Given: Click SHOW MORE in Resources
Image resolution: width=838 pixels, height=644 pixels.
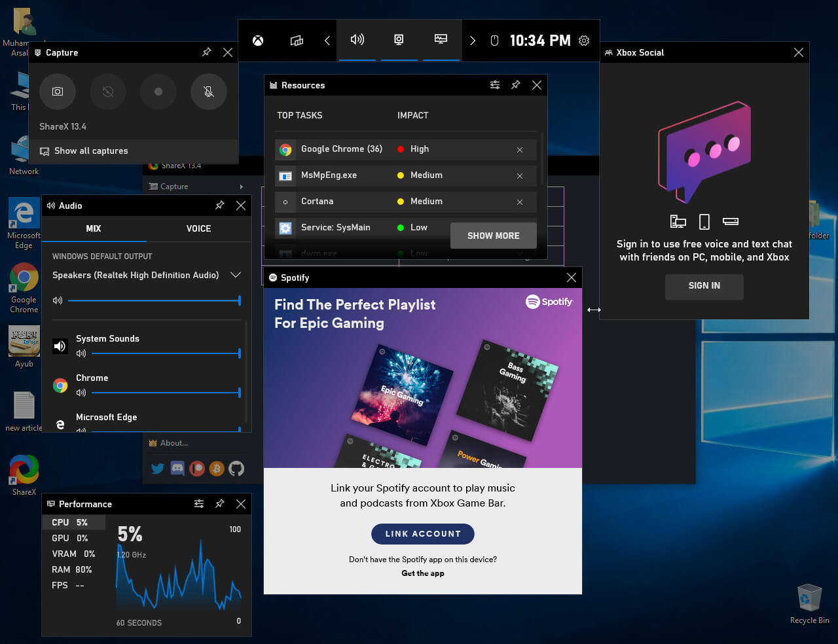Looking at the screenshot, I should click(x=494, y=236).
